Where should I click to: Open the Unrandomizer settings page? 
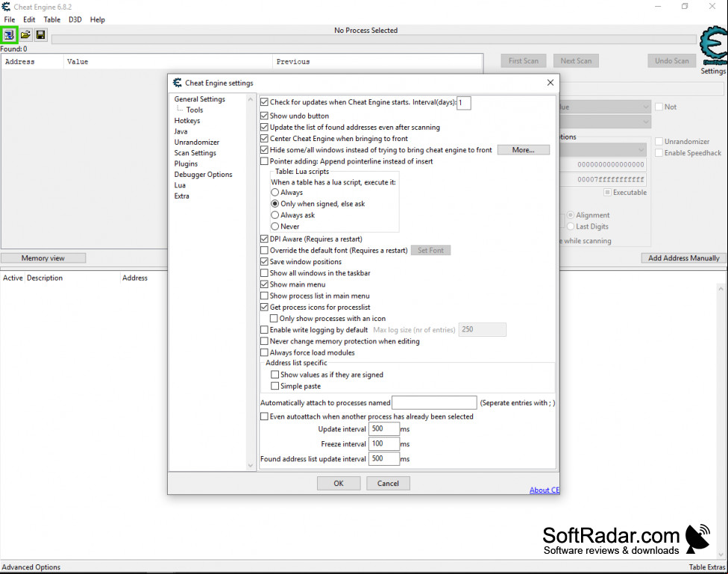click(x=197, y=143)
